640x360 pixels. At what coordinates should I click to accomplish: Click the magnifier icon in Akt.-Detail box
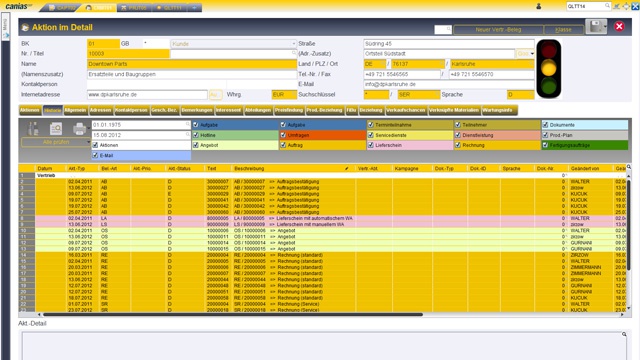tap(624, 334)
